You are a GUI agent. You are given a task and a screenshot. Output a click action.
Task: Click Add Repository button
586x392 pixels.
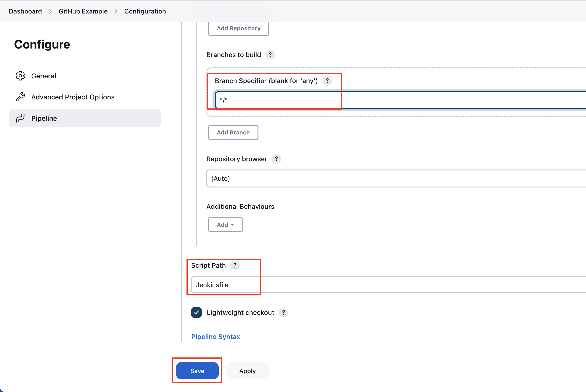pos(238,28)
